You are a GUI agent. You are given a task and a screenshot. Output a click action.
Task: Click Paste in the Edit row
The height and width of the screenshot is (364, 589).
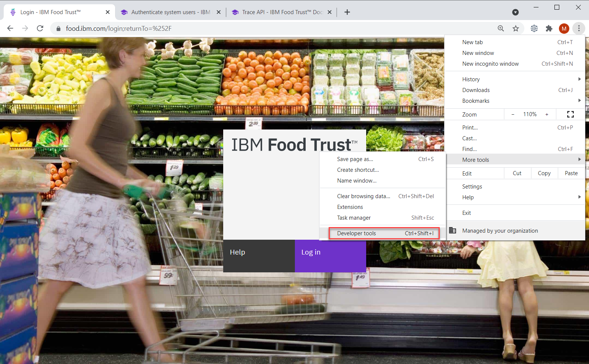571,173
